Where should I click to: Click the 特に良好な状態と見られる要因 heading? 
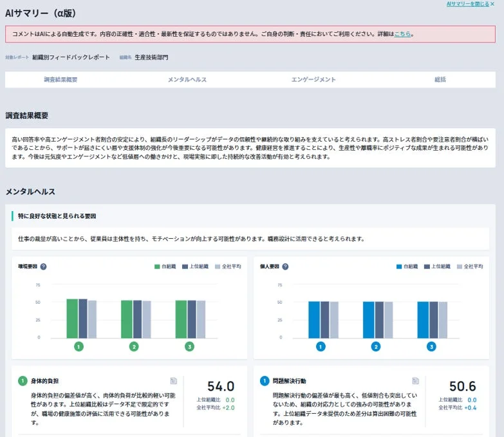pos(57,216)
